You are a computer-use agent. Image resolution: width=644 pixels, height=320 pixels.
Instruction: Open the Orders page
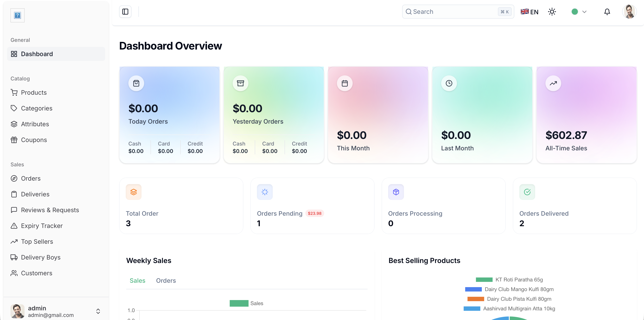coord(56,178)
